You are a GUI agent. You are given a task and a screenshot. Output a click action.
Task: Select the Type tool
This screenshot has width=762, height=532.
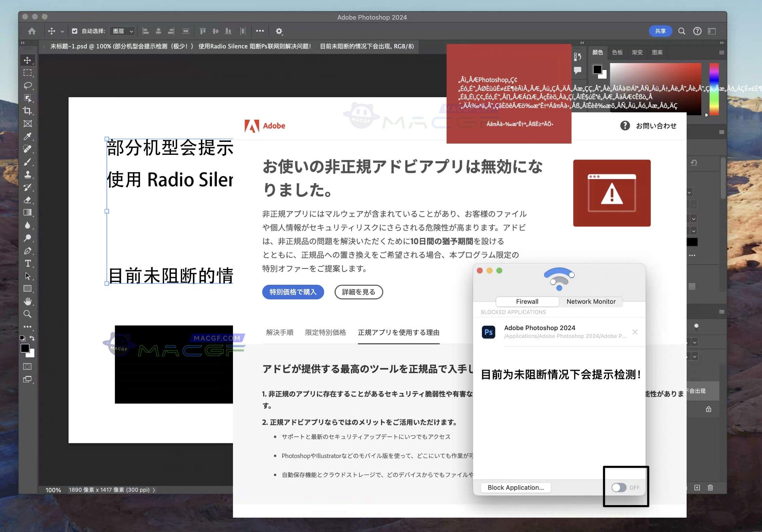tap(27, 264)
